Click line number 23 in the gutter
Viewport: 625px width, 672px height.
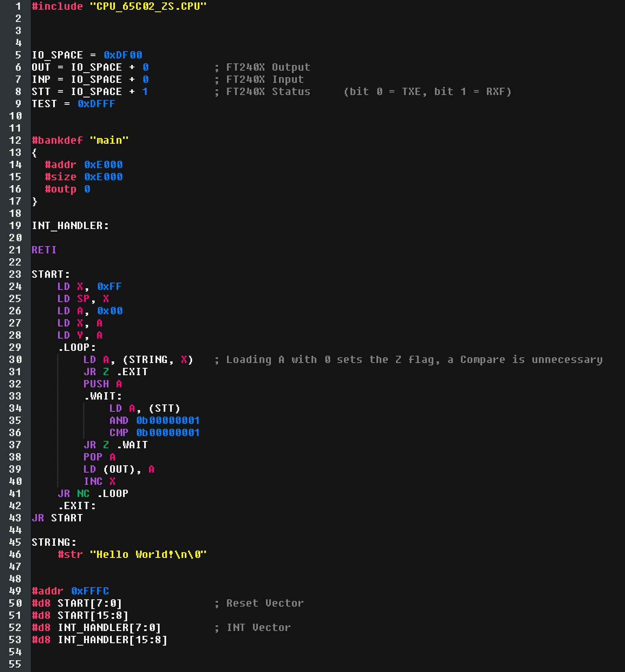(15, 274)
